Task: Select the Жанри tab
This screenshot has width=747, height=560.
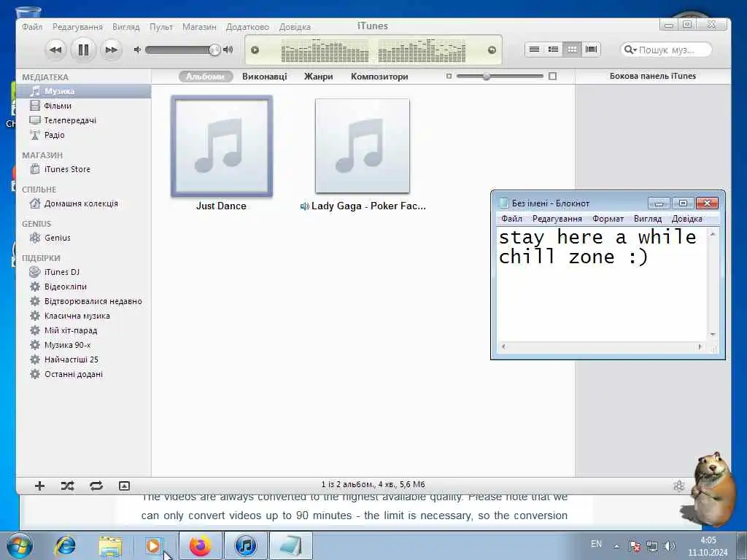Action: point(318,76)
